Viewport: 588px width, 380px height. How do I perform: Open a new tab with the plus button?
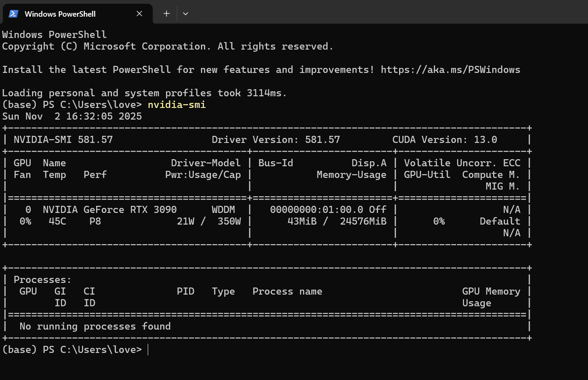point(166,14)
